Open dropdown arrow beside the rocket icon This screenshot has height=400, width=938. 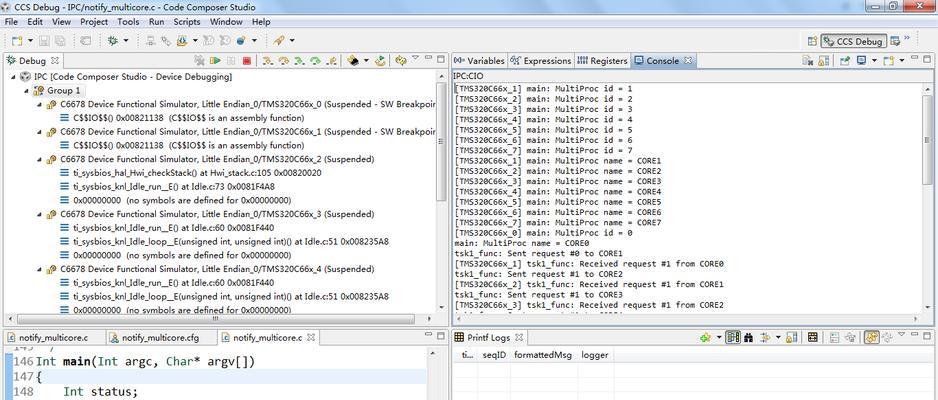pyautogui.click(x=293, y=41)
